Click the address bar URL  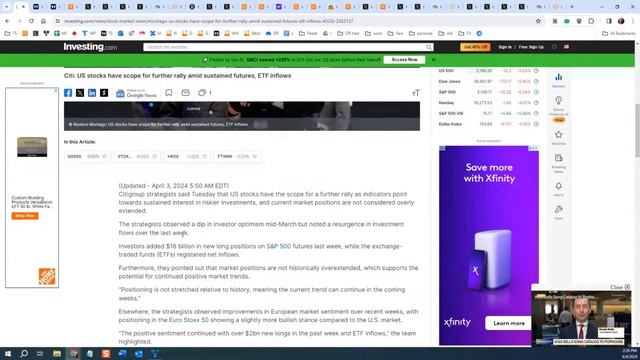point(209,21)
